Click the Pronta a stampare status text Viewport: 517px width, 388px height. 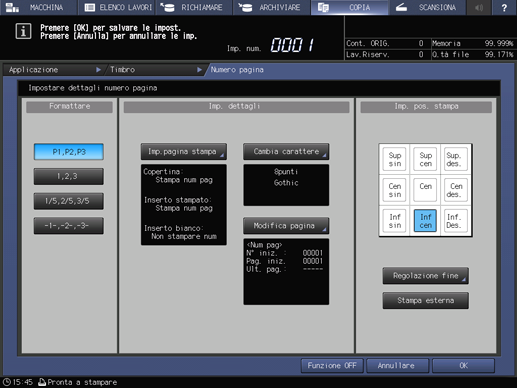point(82,382)
